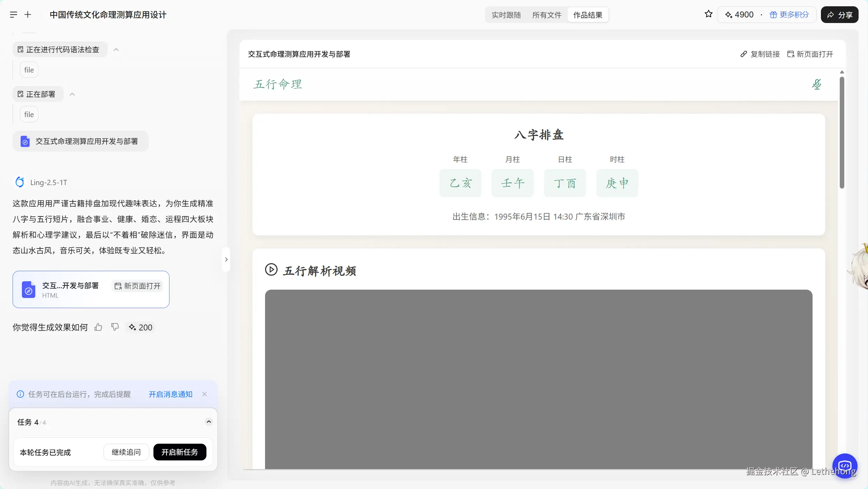Click the 开启新任务 button
This screenshot has height=489, width=868.
pyautogui.click(x=180, y=452)
